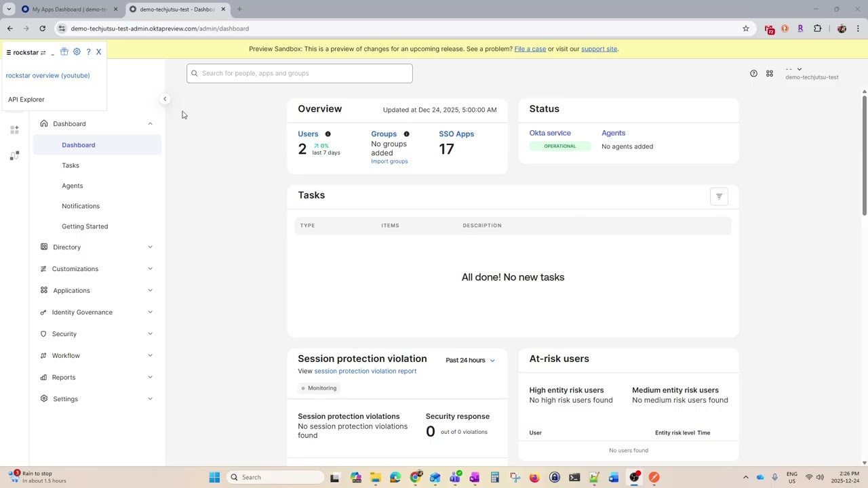Open a new browser tab
This screenshot has width=868, height=488.
click(x=239, y=9)
